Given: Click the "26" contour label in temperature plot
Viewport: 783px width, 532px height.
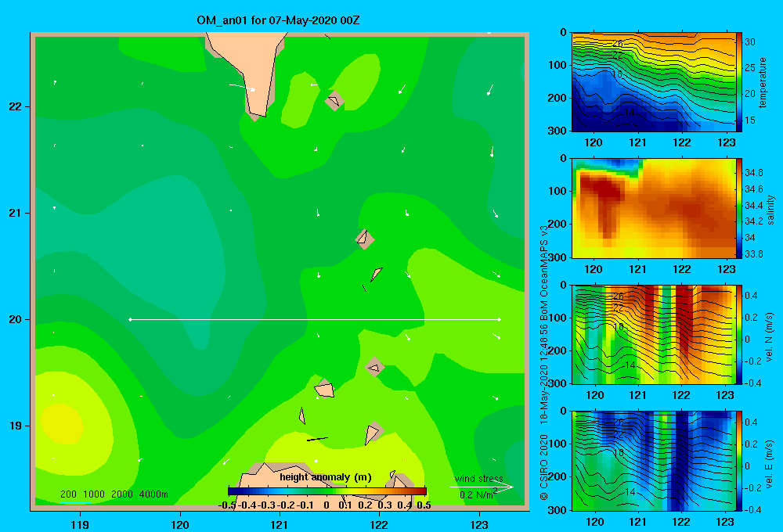Looking at the screenshot, I should click(618, 44).
